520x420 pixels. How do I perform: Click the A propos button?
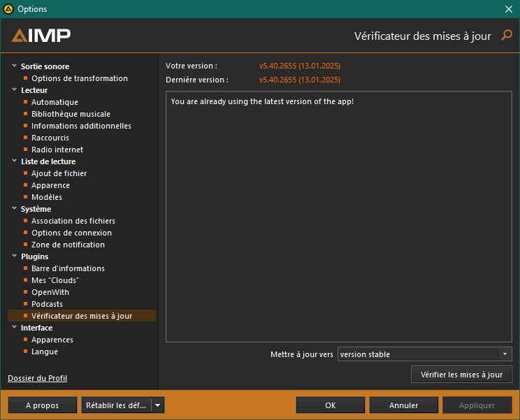click(x=43, y=405)
